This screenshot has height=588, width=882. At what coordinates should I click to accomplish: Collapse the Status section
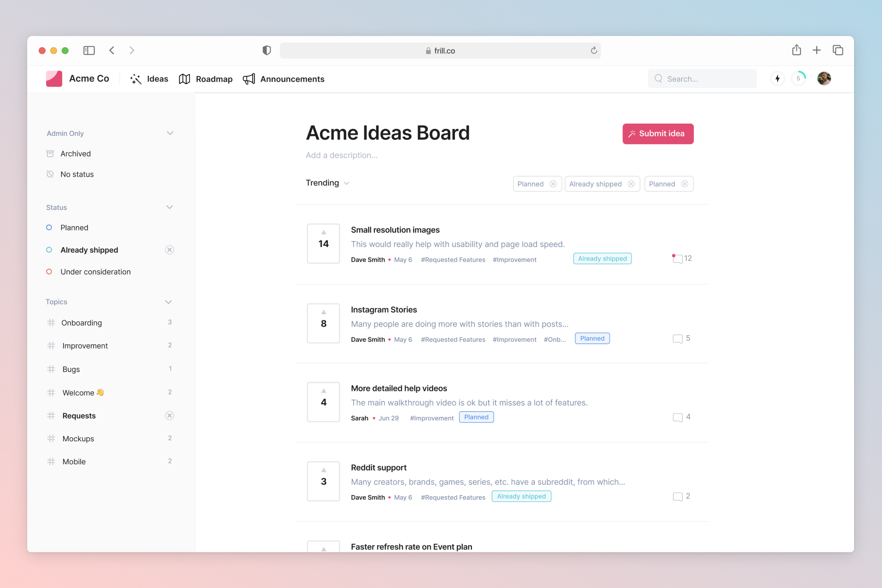169,207
